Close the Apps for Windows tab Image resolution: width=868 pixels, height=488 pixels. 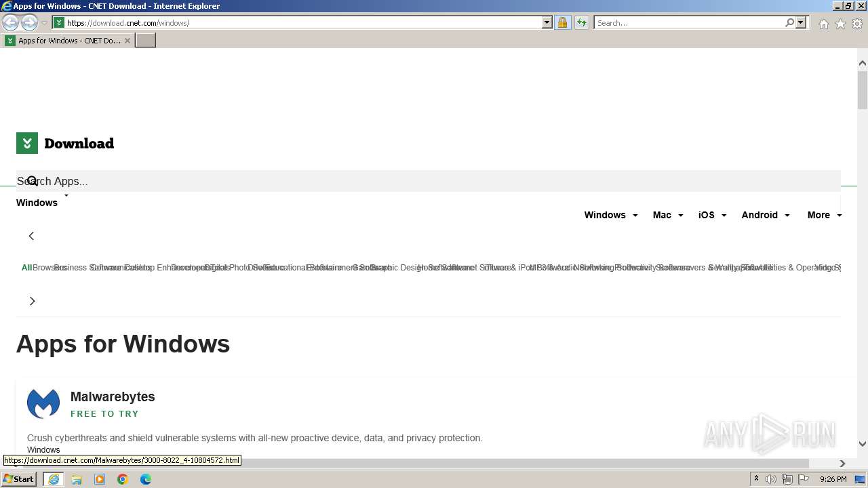point(127,41)
